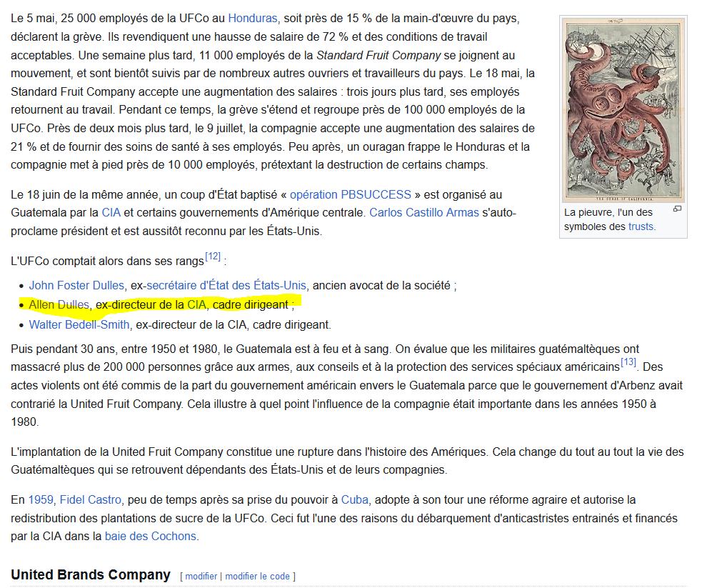Click the italic Standard Fruit Company text
The image size is (707, 588).
(378, 56)
